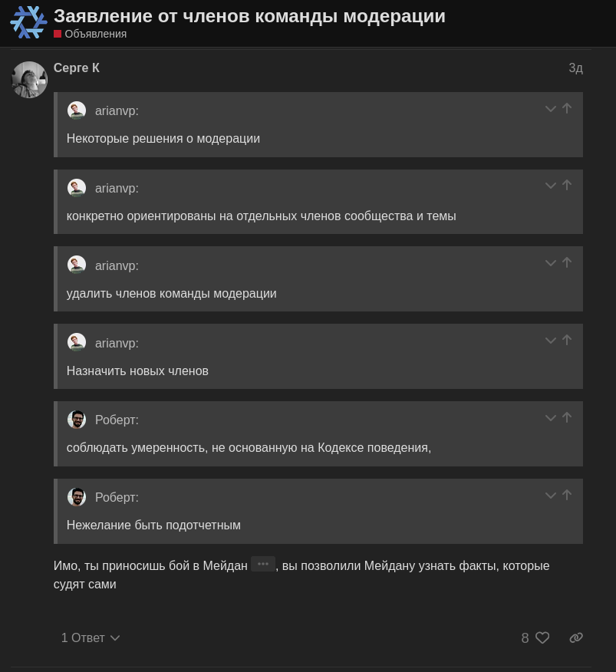Jump to the quoted post "соблюдать умеренность"

pyautogui.click(x=567, y=418)
